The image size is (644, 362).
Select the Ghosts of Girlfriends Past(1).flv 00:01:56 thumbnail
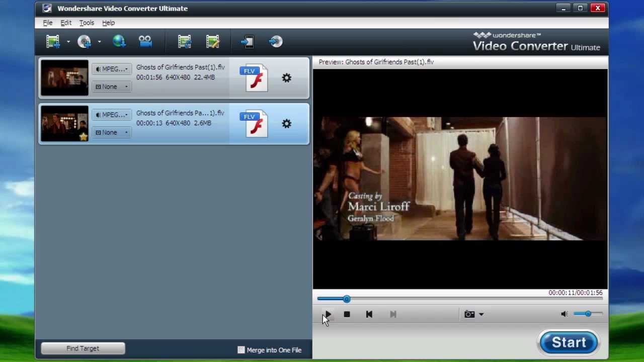64,77
